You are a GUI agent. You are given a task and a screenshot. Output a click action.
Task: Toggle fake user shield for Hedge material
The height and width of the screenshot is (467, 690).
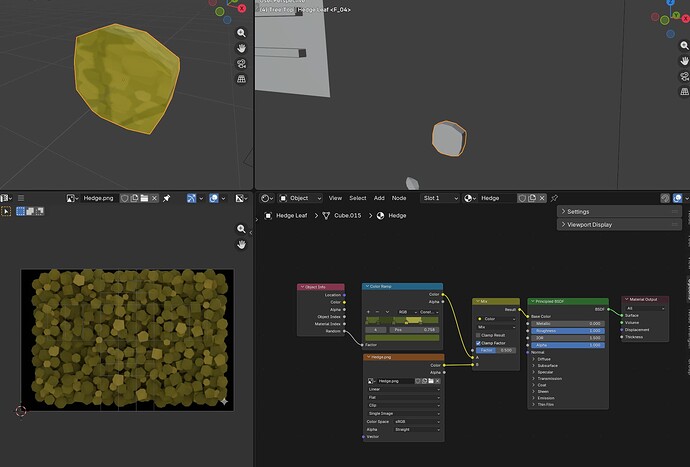point(522,199)
